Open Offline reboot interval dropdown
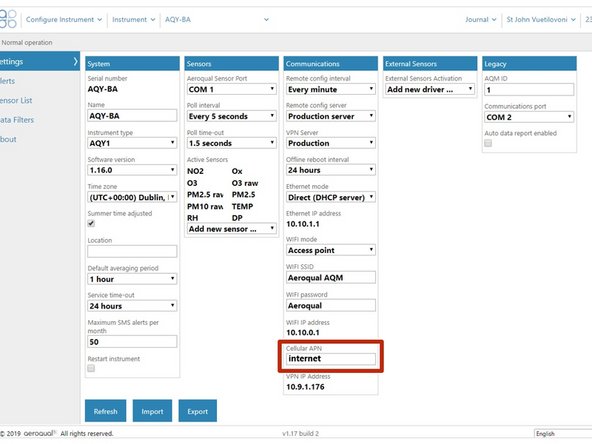The height and width of the screenshot is (444, 592). pyautogui.click(x=331, y=170)
